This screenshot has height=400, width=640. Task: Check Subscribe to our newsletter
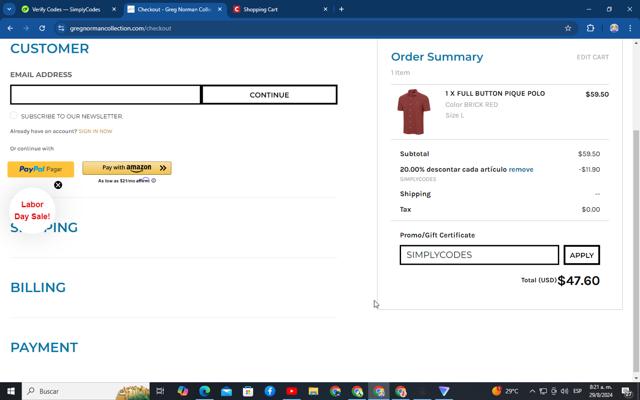14,116
